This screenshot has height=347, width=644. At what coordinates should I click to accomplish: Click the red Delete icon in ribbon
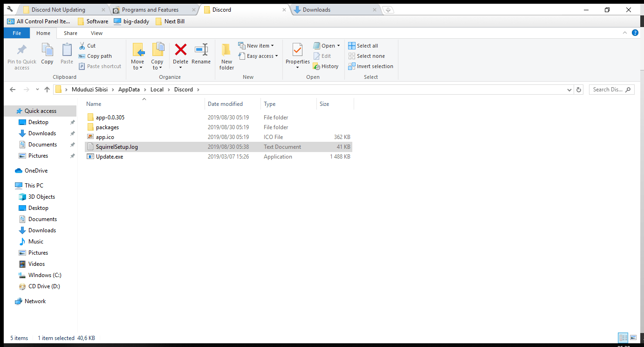click(180, 50)
